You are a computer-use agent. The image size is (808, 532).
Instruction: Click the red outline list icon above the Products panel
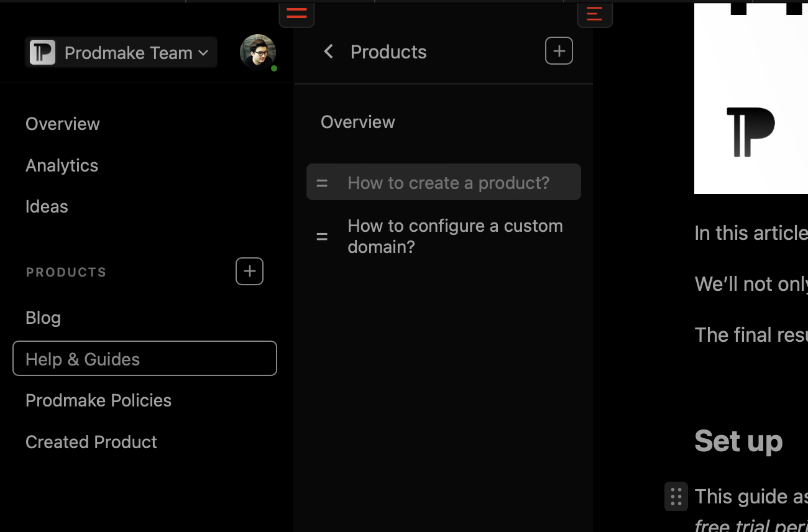point(595,14)
